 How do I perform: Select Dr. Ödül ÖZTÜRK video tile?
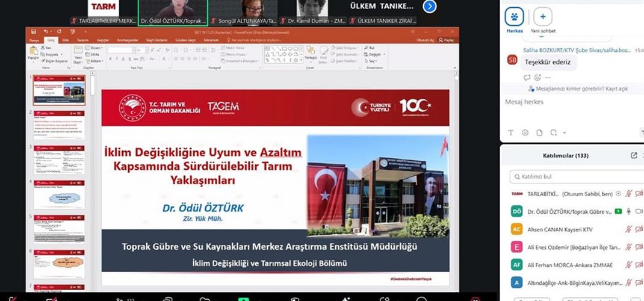173,12
